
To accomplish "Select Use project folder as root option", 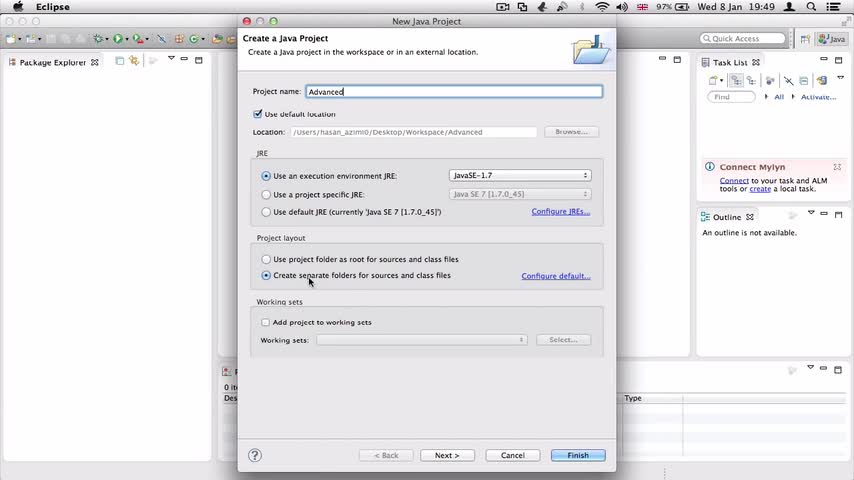I will tap(266, 259).
